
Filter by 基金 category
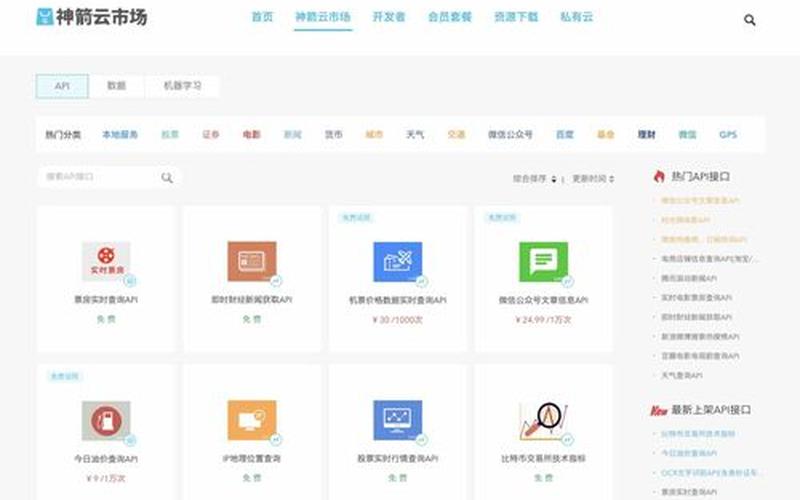[606, 135]
